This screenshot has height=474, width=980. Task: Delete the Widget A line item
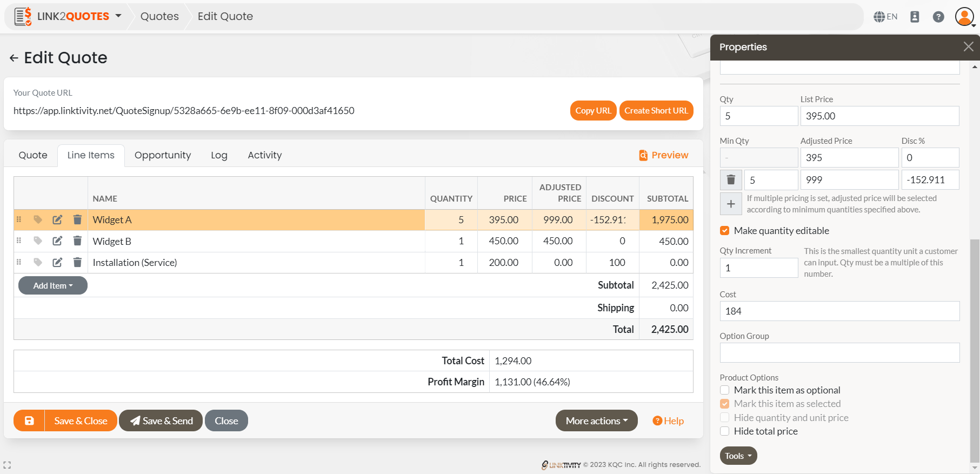pos(77,219)
